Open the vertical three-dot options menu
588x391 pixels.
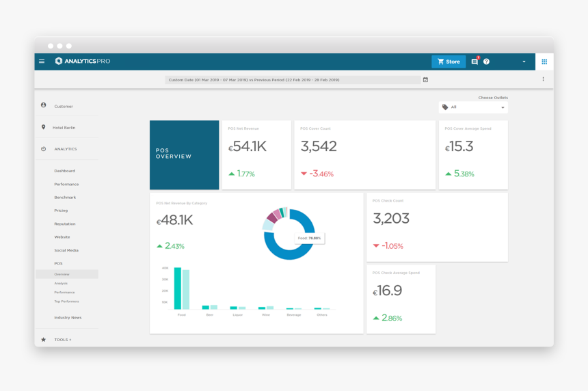543,79
